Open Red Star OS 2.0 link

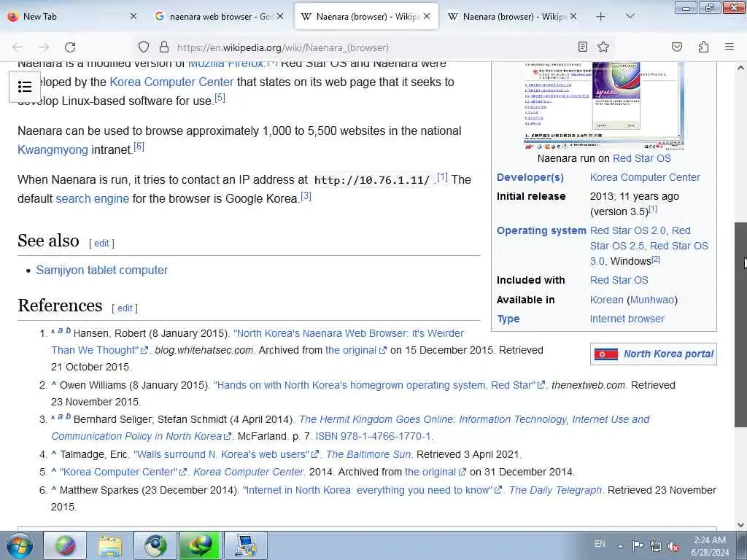tap(628, 230)
